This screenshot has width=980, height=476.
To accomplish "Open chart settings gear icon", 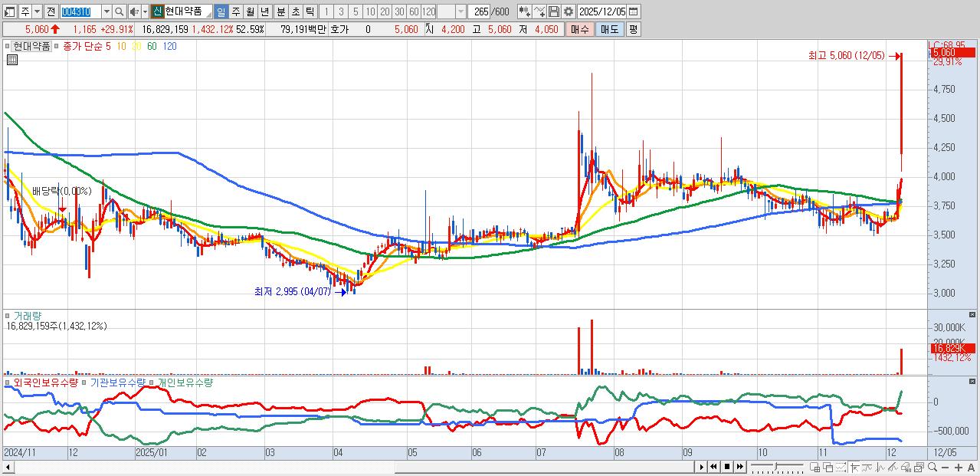I will 569,11.
